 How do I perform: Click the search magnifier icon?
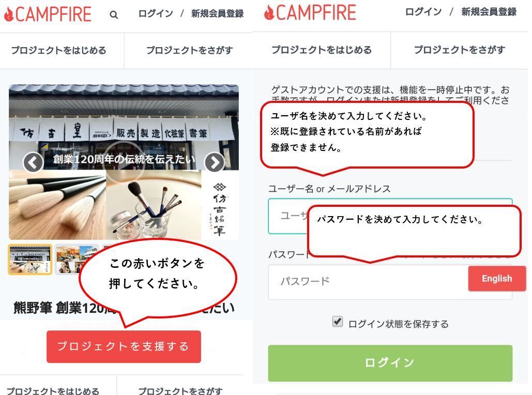click(x=114, y=15)
